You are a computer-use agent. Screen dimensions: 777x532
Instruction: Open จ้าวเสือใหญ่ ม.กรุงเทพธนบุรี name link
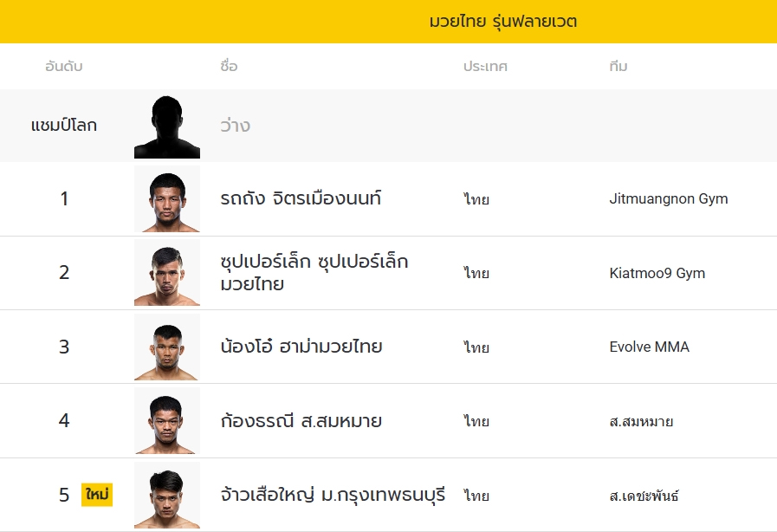click(333, 496)
